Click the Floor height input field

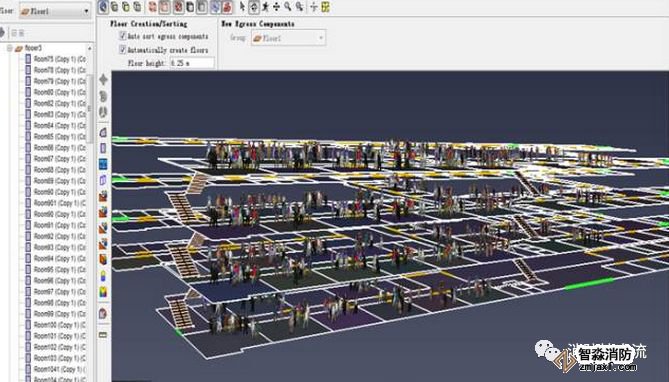pyautogui.click(x=191, y=63)
